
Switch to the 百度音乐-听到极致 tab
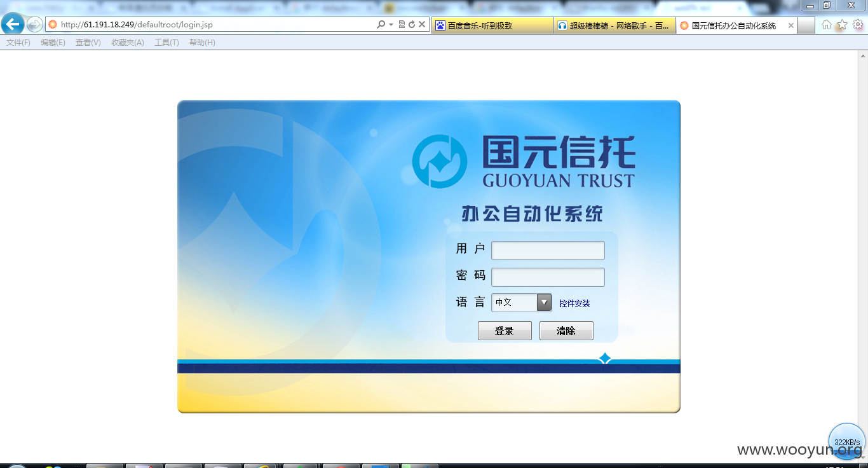click(492, 25)
